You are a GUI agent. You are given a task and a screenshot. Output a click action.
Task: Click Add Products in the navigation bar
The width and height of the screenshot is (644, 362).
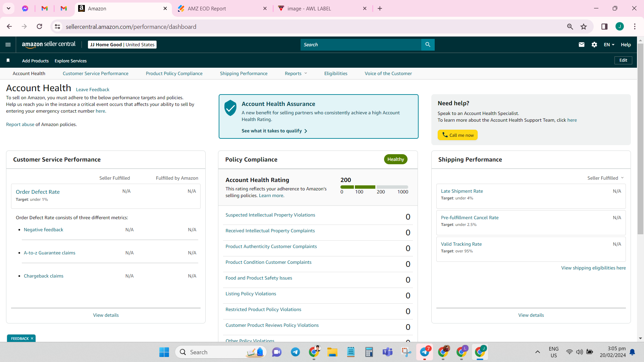click(35, 61)
